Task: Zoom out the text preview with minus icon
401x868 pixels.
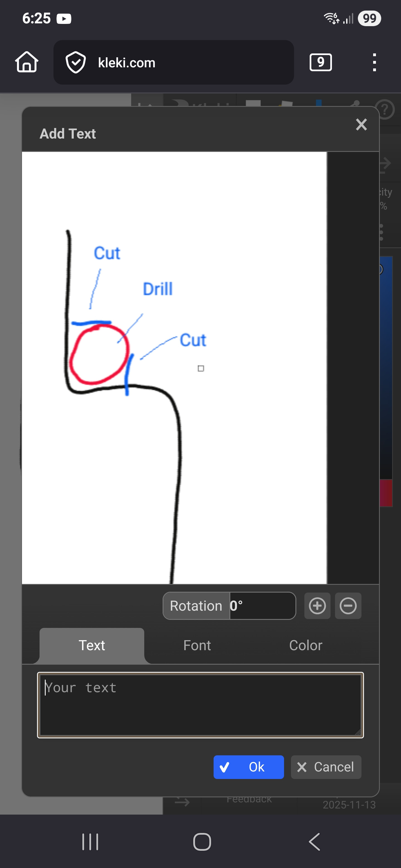Action: point(348,605)
